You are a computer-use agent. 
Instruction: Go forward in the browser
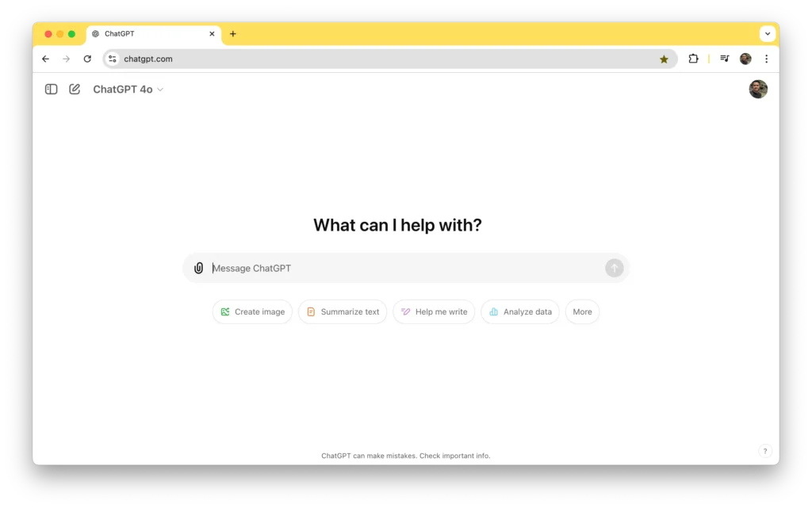67,59
